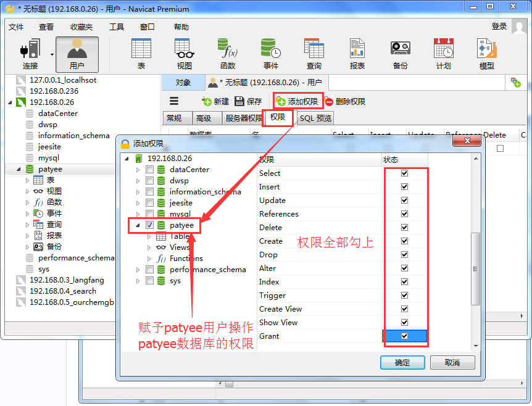
Task: Open the 查看 (View) menu
Action: [x=46, y=27]
